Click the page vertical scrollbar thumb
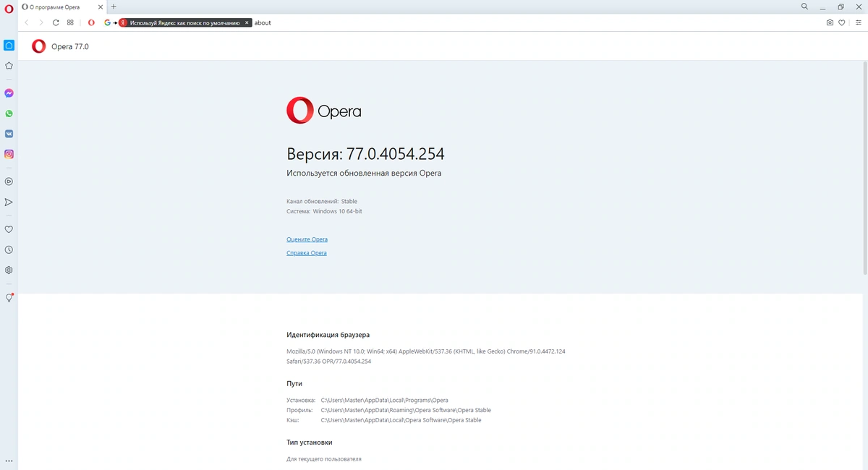The height and width of the screenshot is (470, 868). pyautogui.click(x=864, y=167)
